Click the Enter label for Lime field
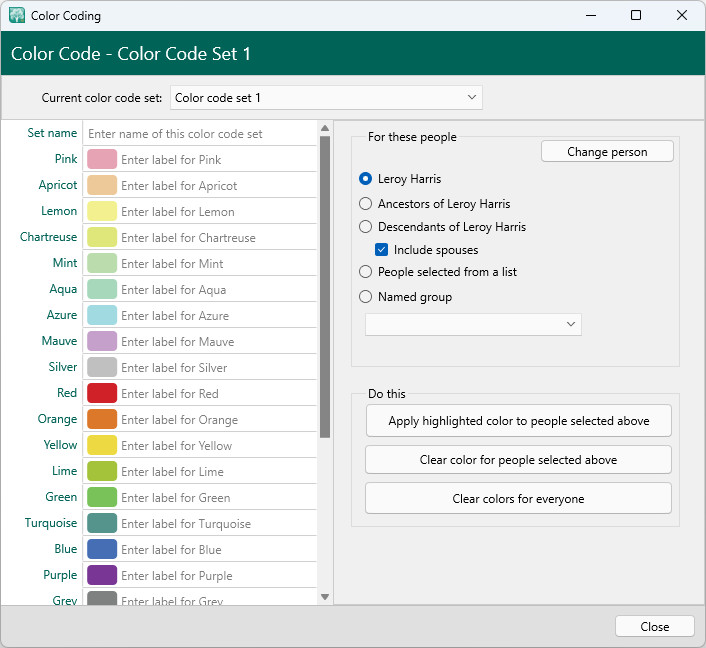Image resolution: width=706 pixels, height=648 pixels. (x=218, y=471)
